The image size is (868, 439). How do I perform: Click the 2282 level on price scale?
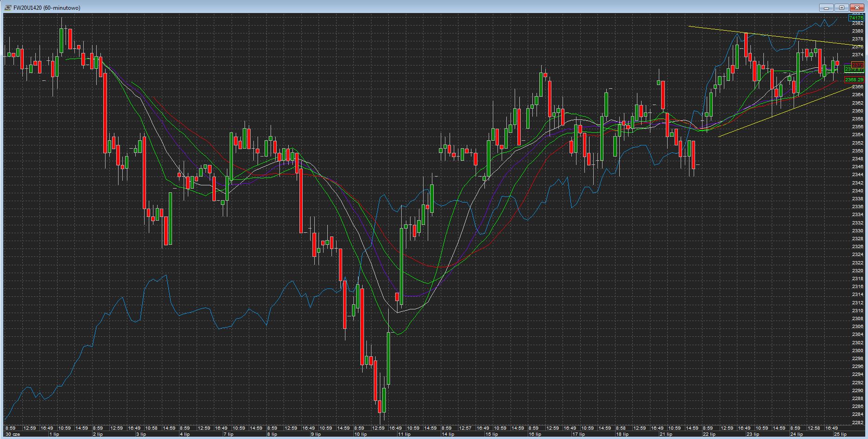tap(857, 423)
